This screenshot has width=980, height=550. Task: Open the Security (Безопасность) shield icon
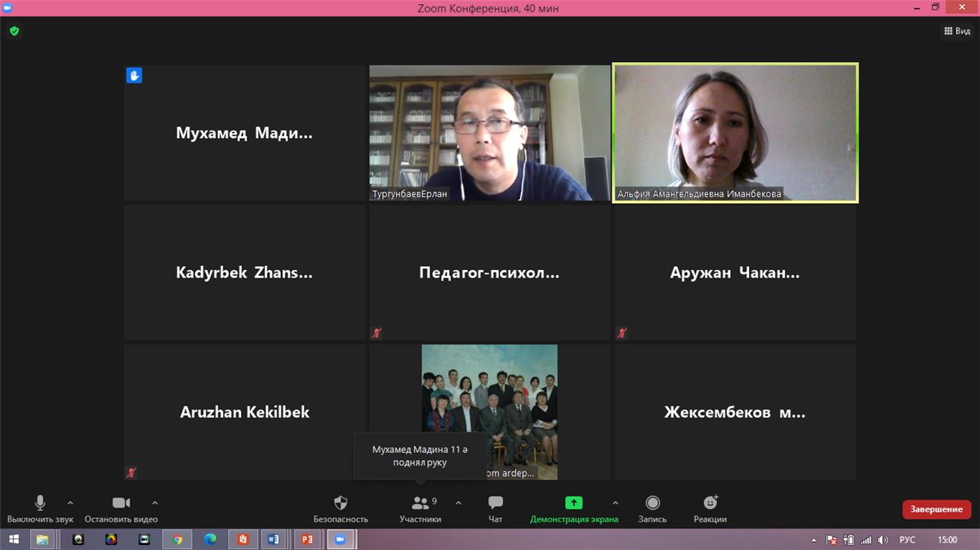(x=341, y=503)
